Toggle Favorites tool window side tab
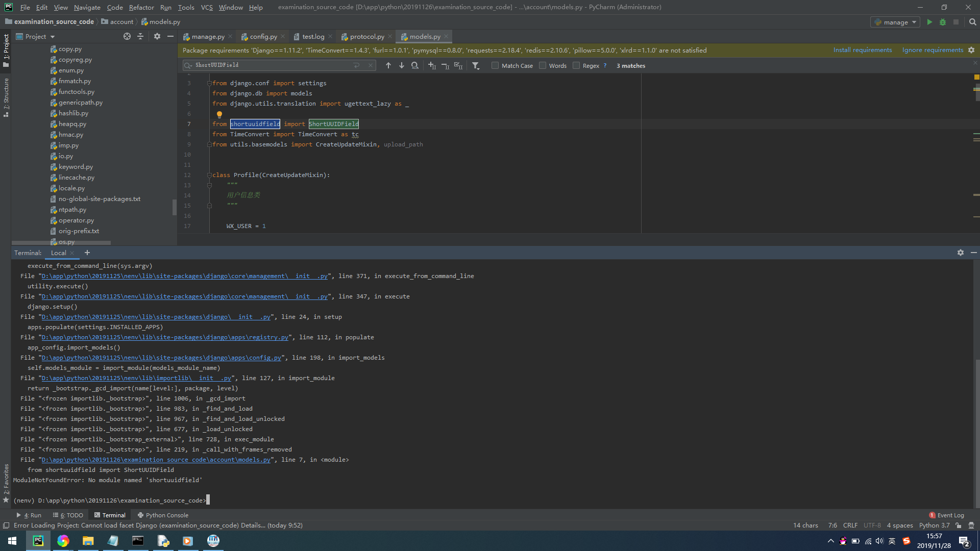The width and height of the screenshot is (980, 551). (6, 483)
